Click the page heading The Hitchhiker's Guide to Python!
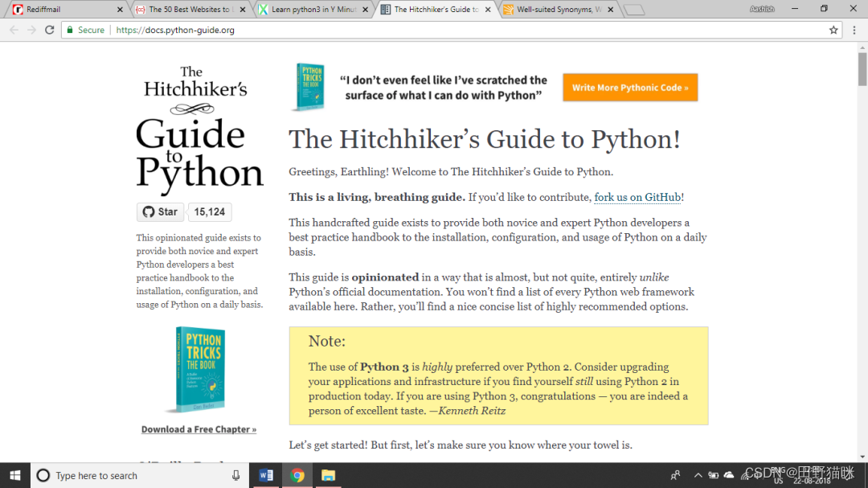The image size is (868, 488). 485,139
